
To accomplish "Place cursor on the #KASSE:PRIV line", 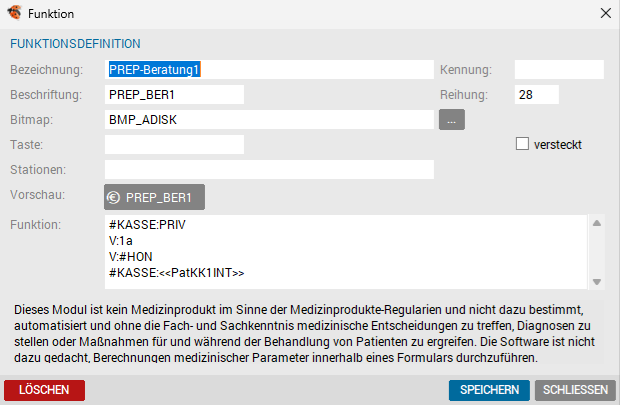I will point(148,226).
